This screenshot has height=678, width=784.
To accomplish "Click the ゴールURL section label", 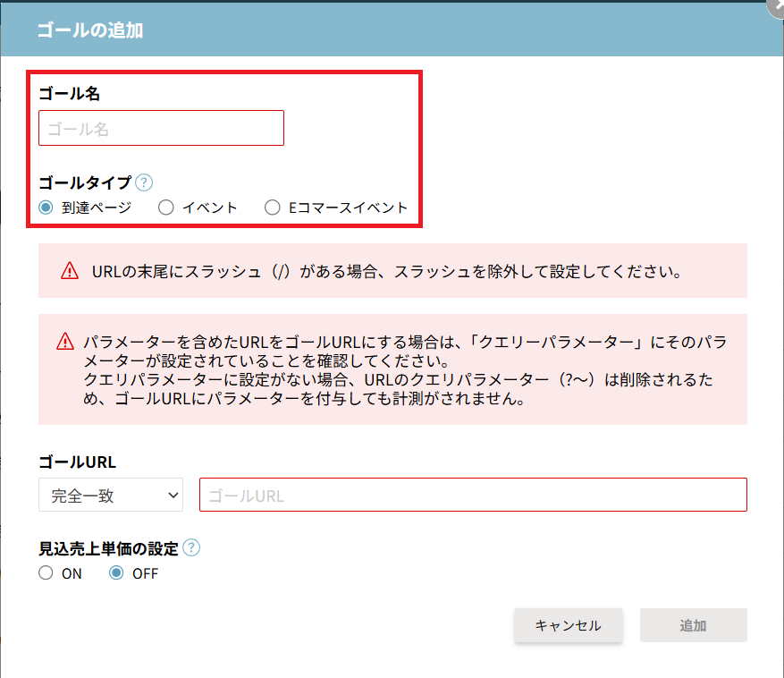I will coord(78,462).
